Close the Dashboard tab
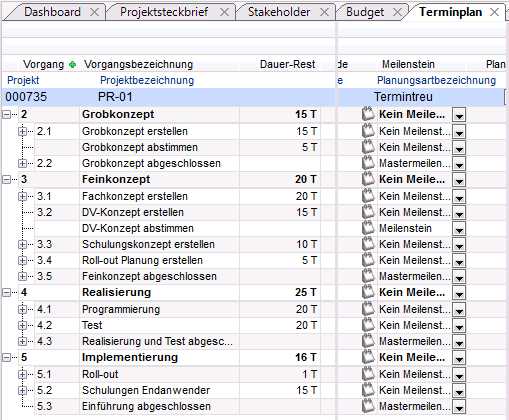The width and height of the screenshot is (509, 420). (95, 12)
